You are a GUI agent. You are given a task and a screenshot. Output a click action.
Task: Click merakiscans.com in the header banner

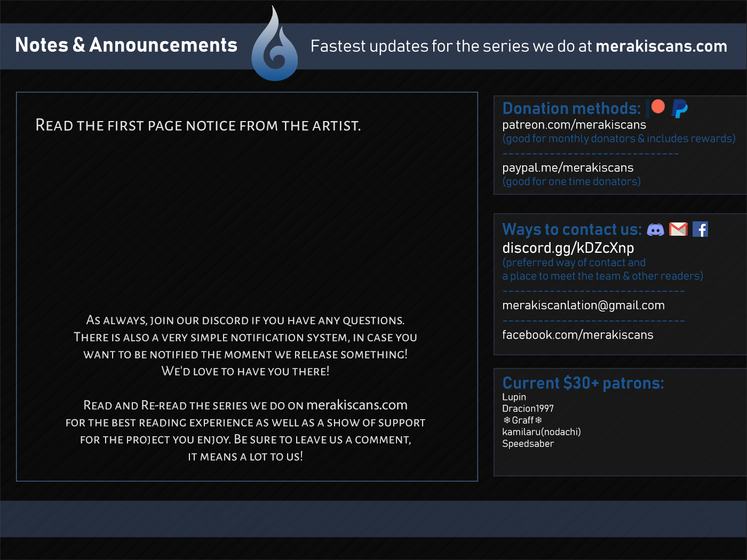(661, 46)
